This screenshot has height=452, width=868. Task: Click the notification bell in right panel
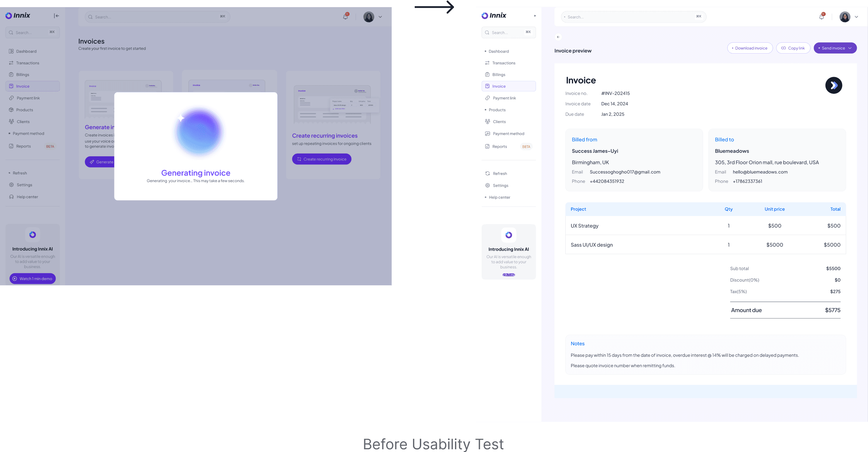822,17
